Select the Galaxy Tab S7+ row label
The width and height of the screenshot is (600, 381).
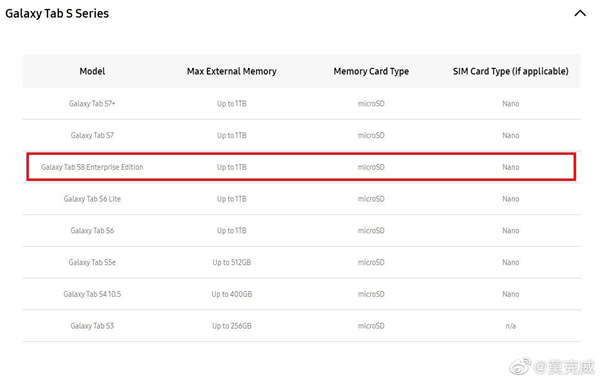coord(92,103)
